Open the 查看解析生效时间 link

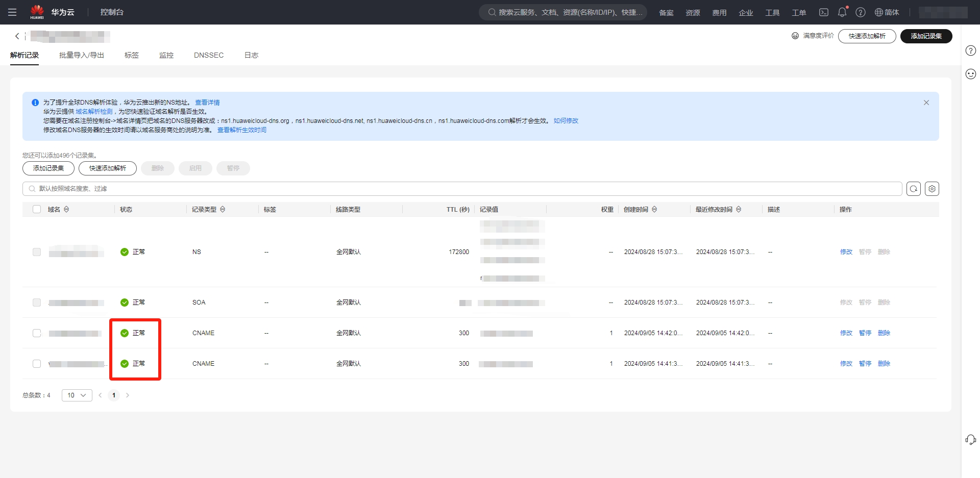242,130
